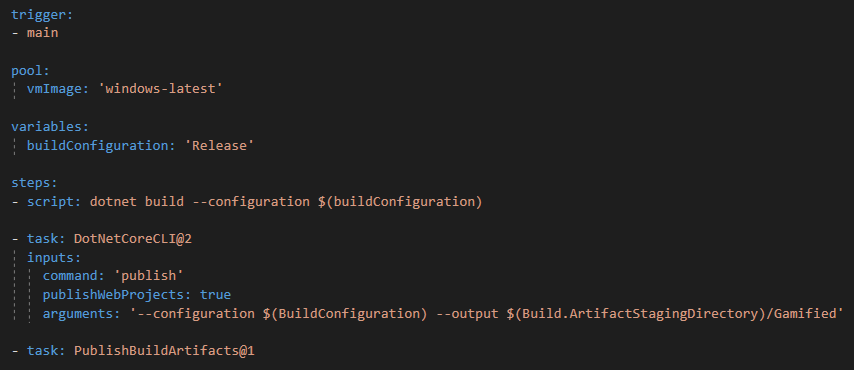Click the $(buildConfiguration) variable in the script line
Screen dimensions: 854x370
pyautogui.click(x=400, y=202)
